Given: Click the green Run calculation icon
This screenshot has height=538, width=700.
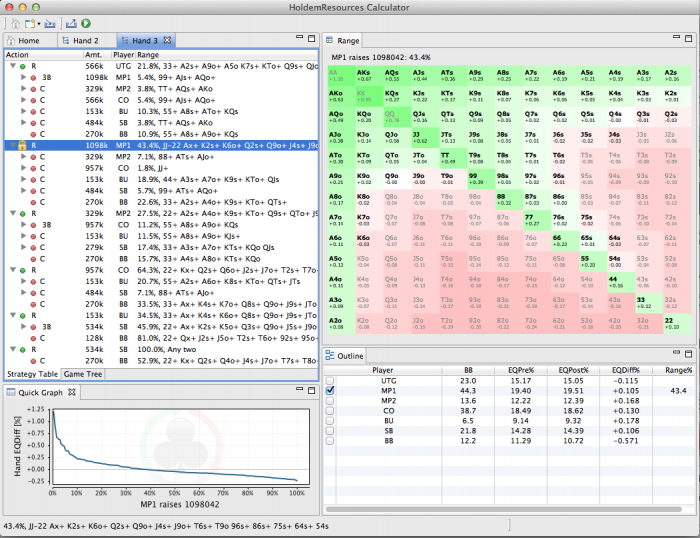Looking at the screenshot, I should (86, 23).
